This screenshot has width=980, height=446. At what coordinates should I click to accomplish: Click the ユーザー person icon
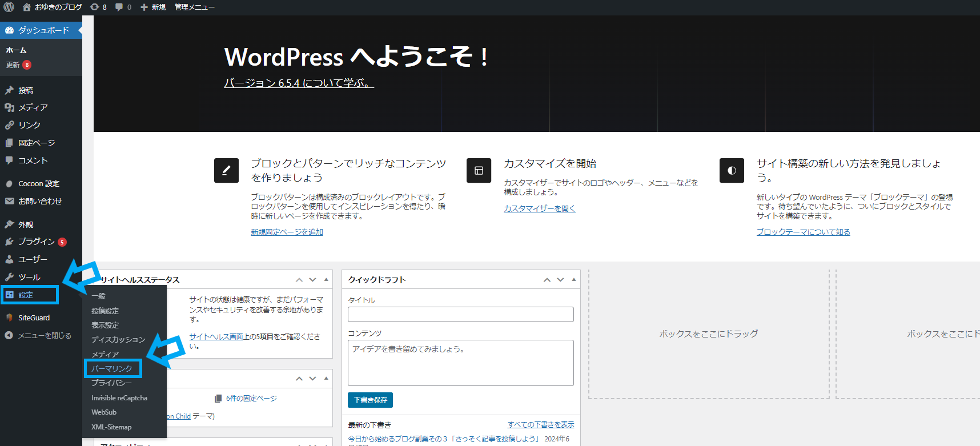[9, 259]
